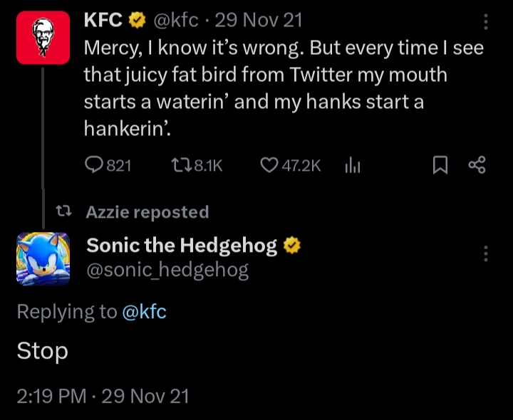Open Sonic the Hedgehog's profile picture
Image resolution: width=513 pixels, height=420 pixels.
[42, 258]
